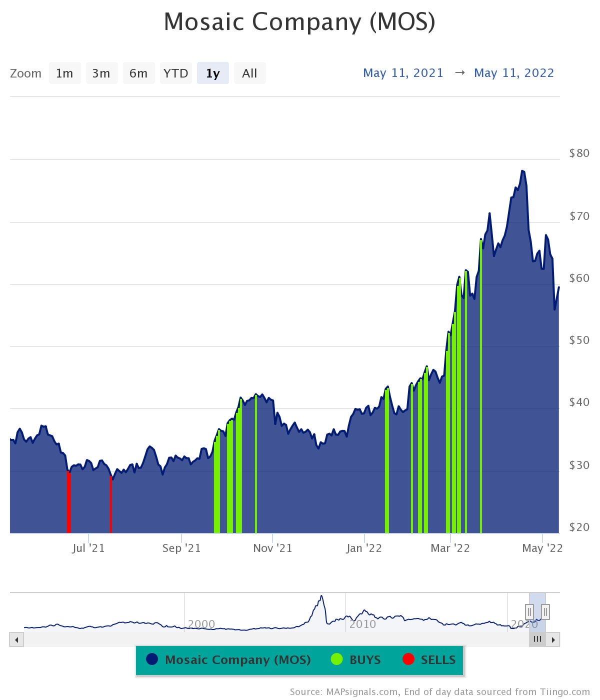
Task: Toggle the SELLS legend series
Action: coord(429,660)
